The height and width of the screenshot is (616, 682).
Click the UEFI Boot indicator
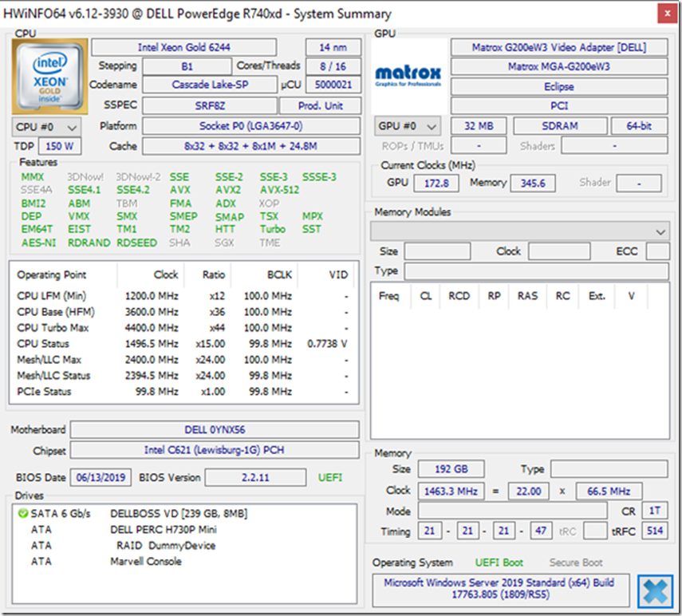coord(499,563)
